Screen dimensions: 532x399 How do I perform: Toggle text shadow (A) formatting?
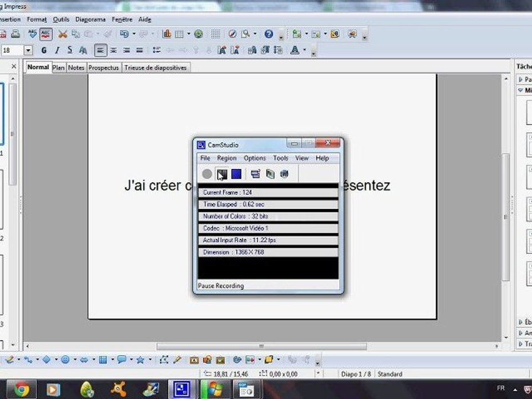click(x=83, y=50)
